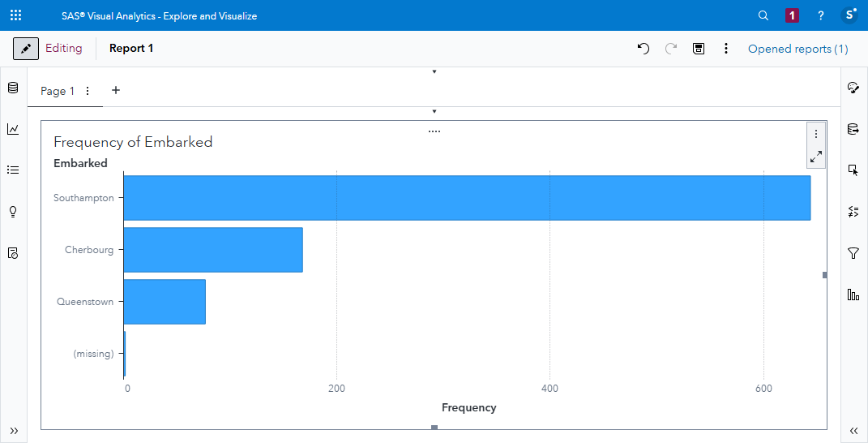The height and width of the screenshot is (443, 868).
Task: Open the Data Roles pane icon
Action: pos(853,129)
